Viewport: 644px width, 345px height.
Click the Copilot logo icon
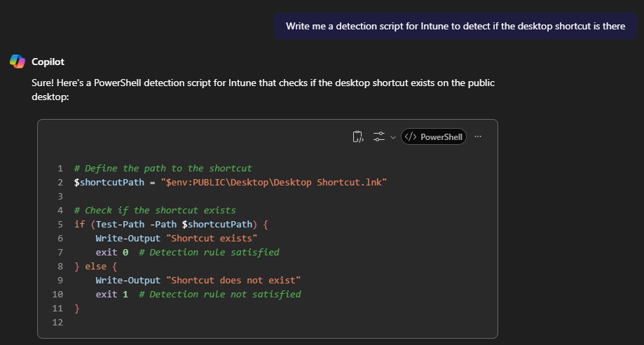[x=18, y=62]
